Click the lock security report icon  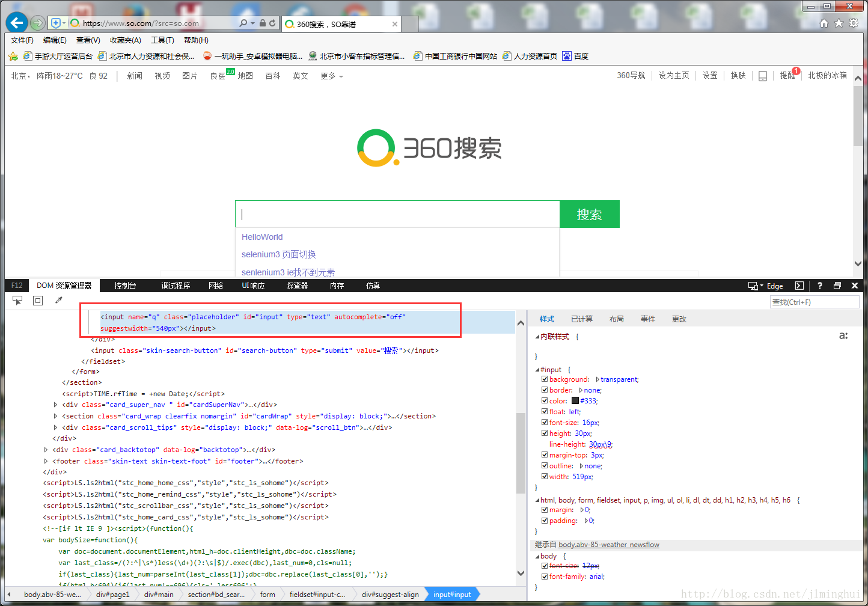[x=263, y=23]
